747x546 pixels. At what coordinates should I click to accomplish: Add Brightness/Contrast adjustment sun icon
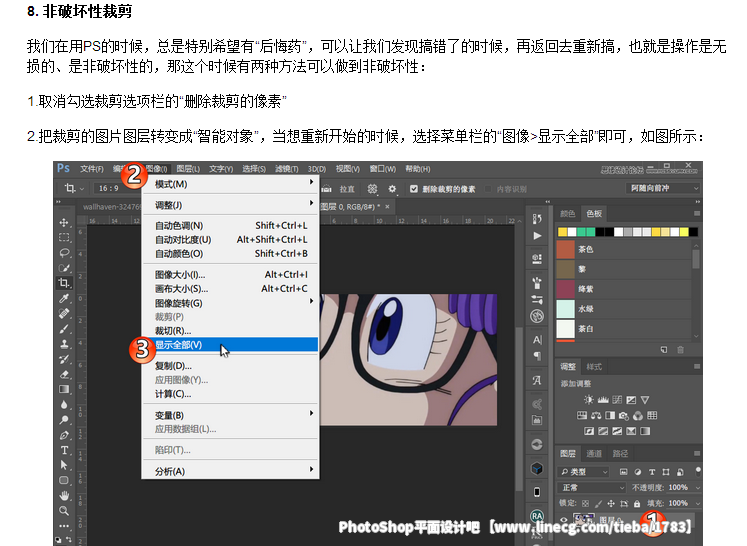pyautogui.click(x=589, y=400)
